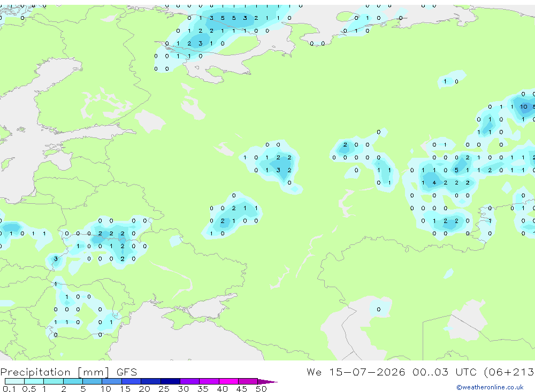
Task: Click the '25' legend scale label
Action: tap(164, 389)
